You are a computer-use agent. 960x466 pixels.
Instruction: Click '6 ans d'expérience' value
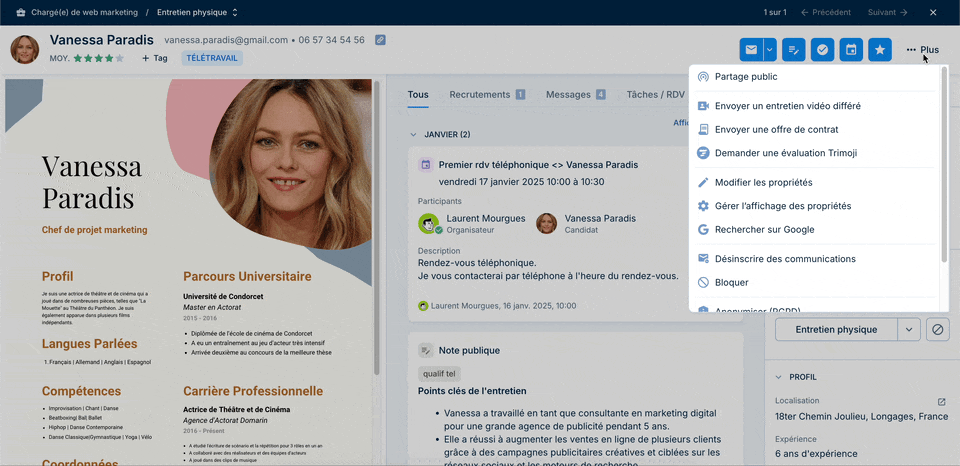pyautogui.click(x=816, y=454)
